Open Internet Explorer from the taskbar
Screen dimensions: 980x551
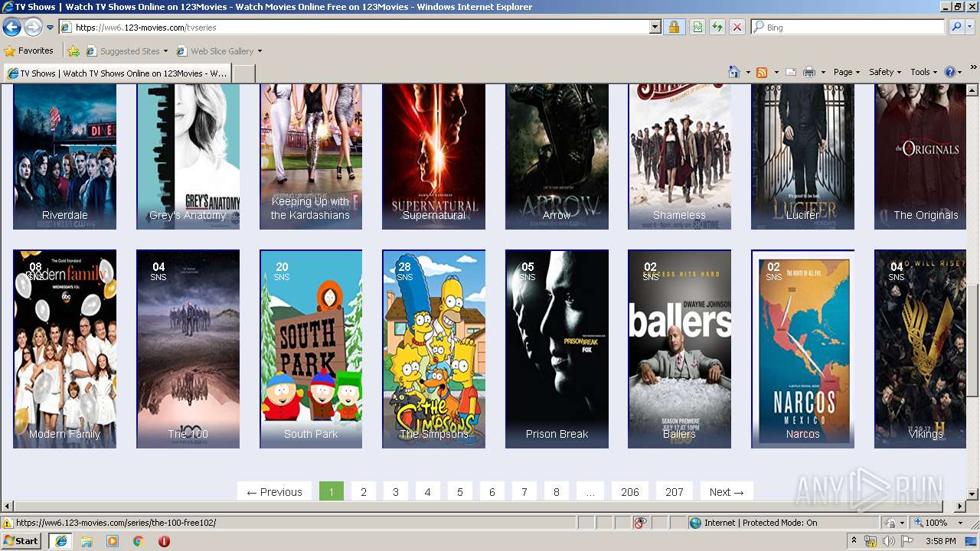60,541
